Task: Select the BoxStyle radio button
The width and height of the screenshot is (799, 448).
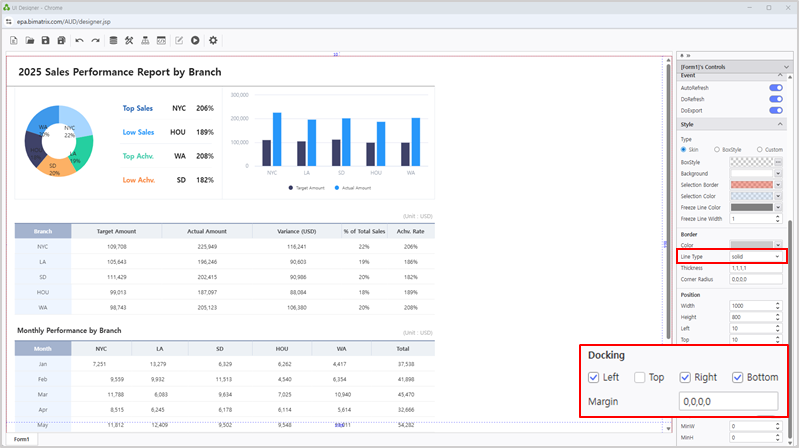Action: pos(717,149)
